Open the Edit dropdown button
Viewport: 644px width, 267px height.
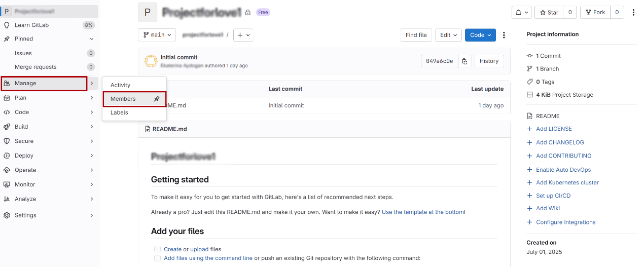pos(448,35)
